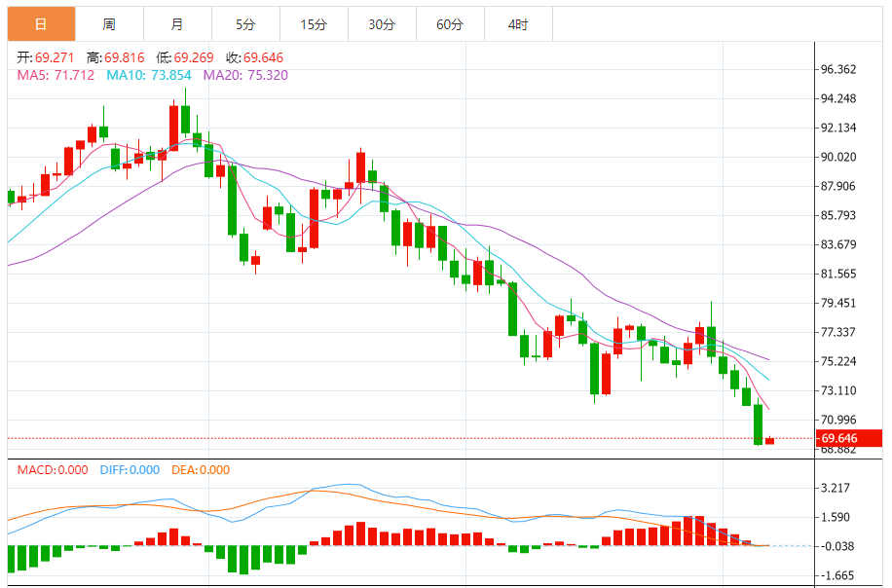The height and width of the screenshot is (588, 892).
Task: Click the MA5: 71.712 label
Action: click(56, 75)
